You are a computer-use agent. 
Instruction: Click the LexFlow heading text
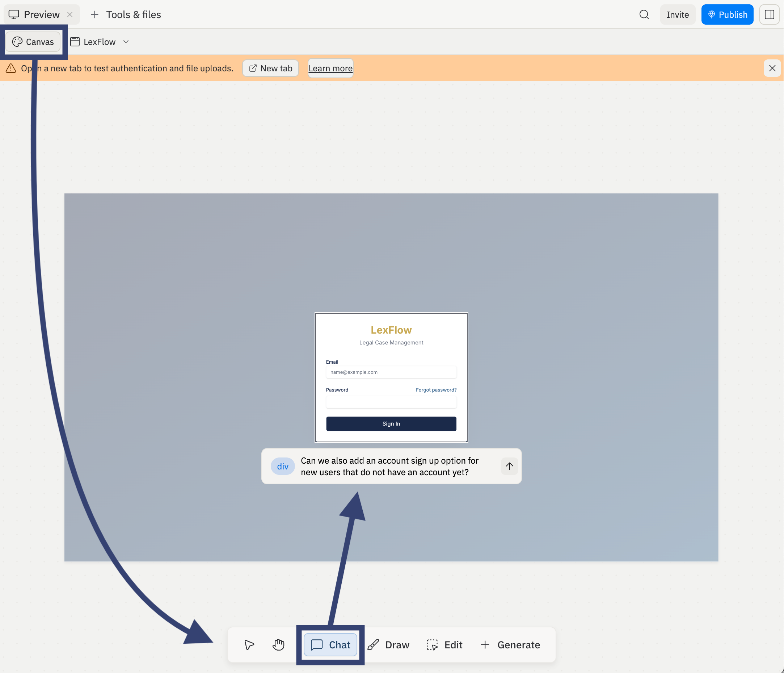[x=391, y=330]
